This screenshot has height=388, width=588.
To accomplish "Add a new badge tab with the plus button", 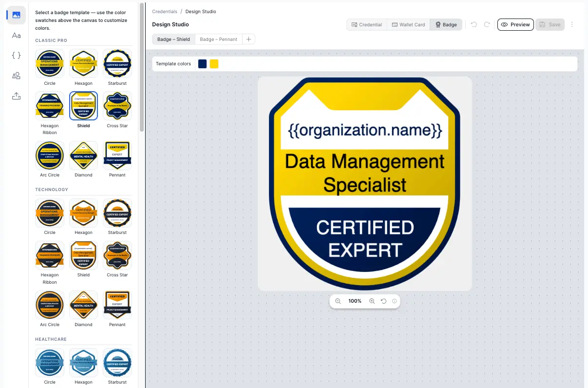I will pyautogui.click(x=248, y=39).
